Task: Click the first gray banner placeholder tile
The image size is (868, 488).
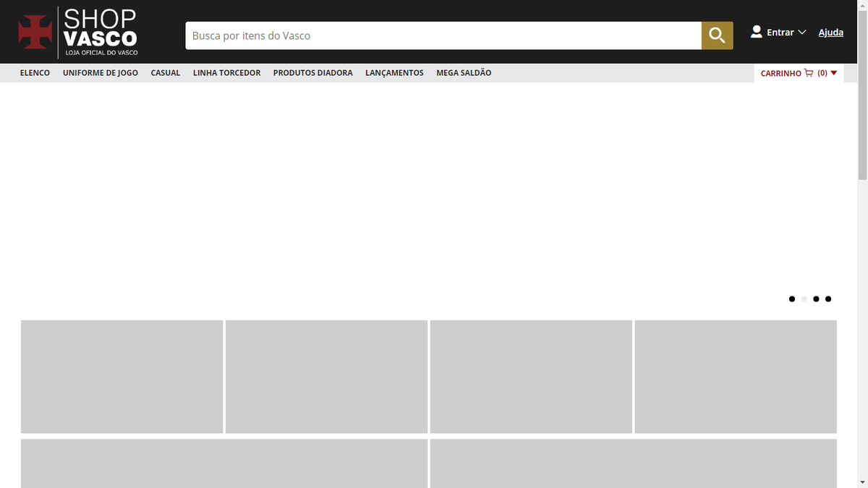Action: [122, 377]
